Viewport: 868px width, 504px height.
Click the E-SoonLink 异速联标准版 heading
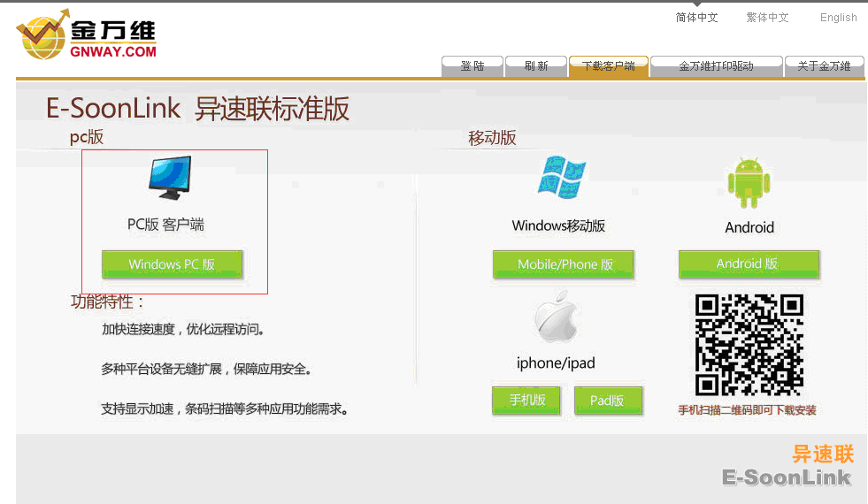click(x=197, y=109)
